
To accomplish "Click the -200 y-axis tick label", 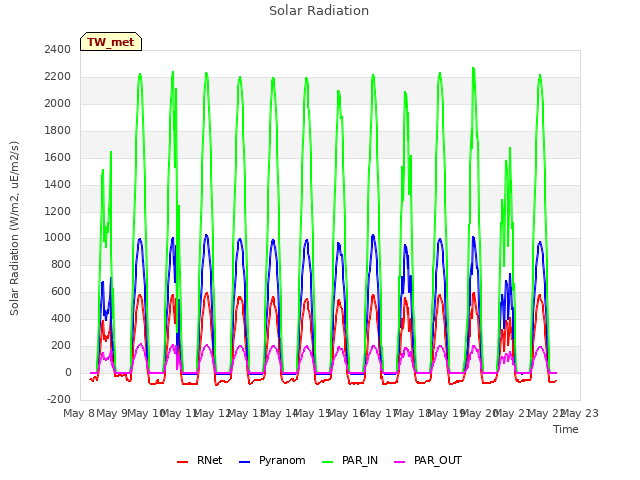I will [59, 399].
